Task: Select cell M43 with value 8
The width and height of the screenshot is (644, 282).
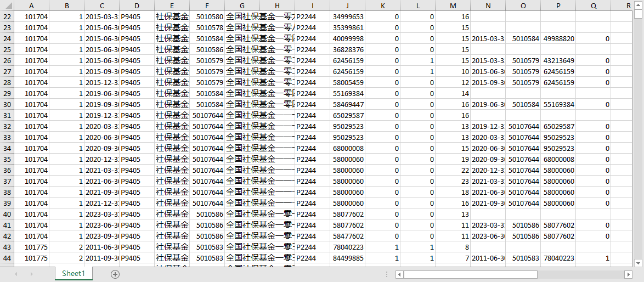Action: pos(453,247)
